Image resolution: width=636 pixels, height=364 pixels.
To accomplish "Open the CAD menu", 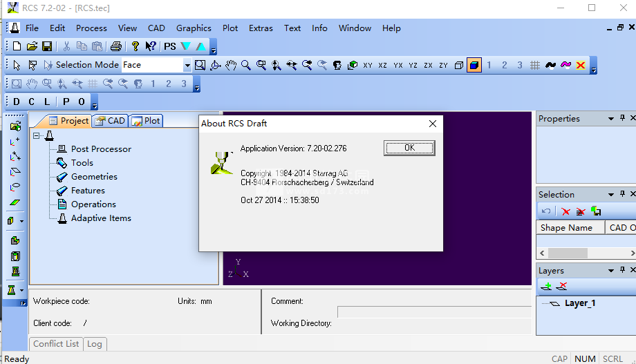I will [x=156, y=28].
